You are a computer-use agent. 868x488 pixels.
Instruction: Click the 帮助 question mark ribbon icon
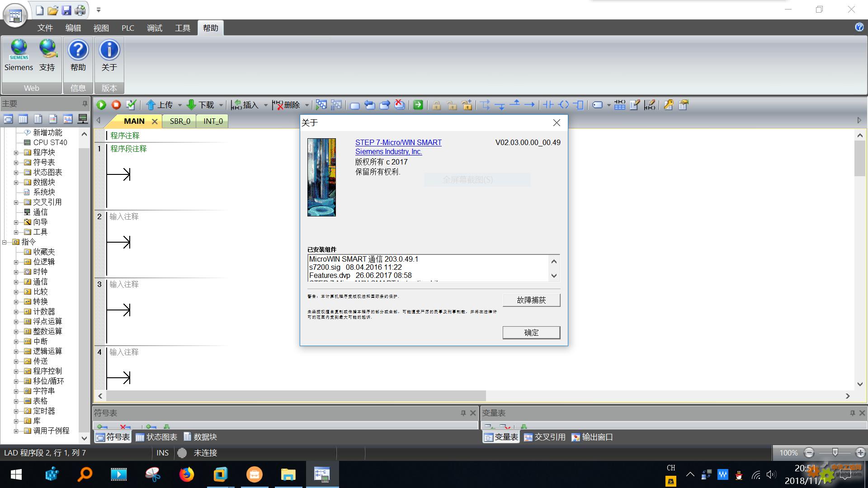pyautogui.click(x=78, y=56)
